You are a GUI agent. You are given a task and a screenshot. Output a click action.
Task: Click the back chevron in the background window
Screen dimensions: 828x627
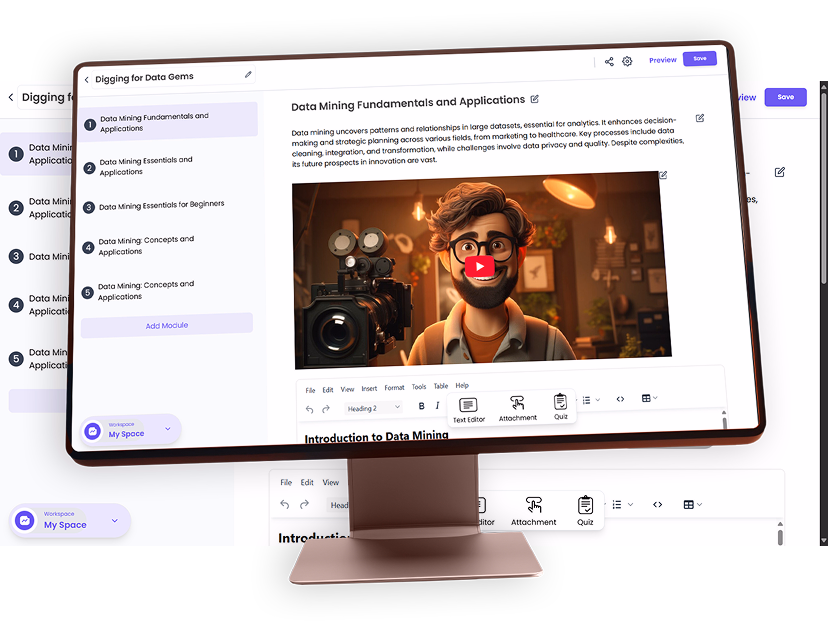11,97
